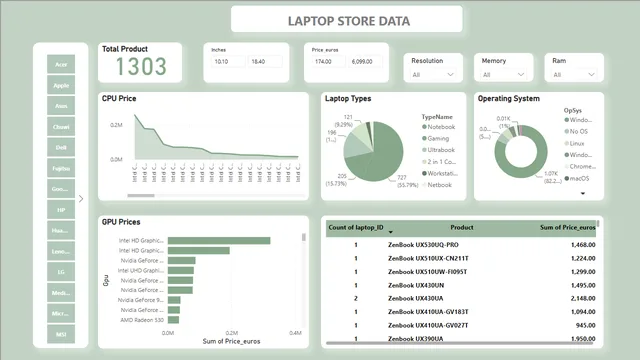Select the Fujitsu brand button
The width and height of the screenshot is (640, 360).
click(61, 168)
